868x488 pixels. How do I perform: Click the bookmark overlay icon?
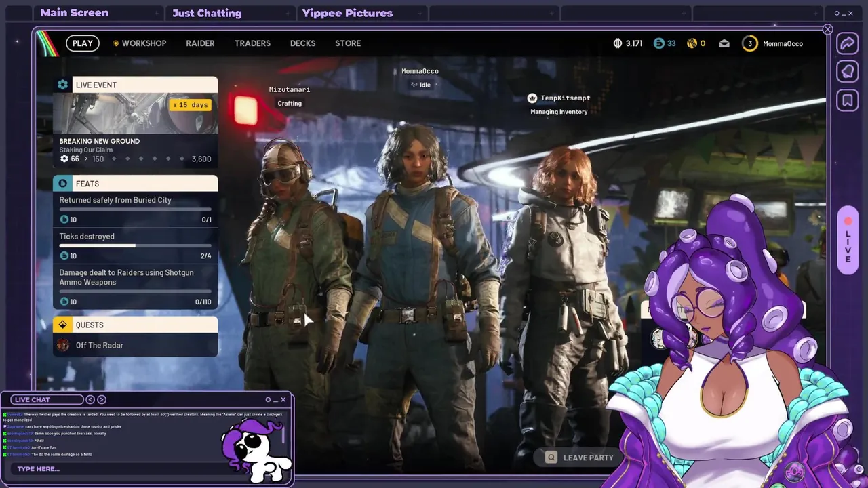(848, 101)
